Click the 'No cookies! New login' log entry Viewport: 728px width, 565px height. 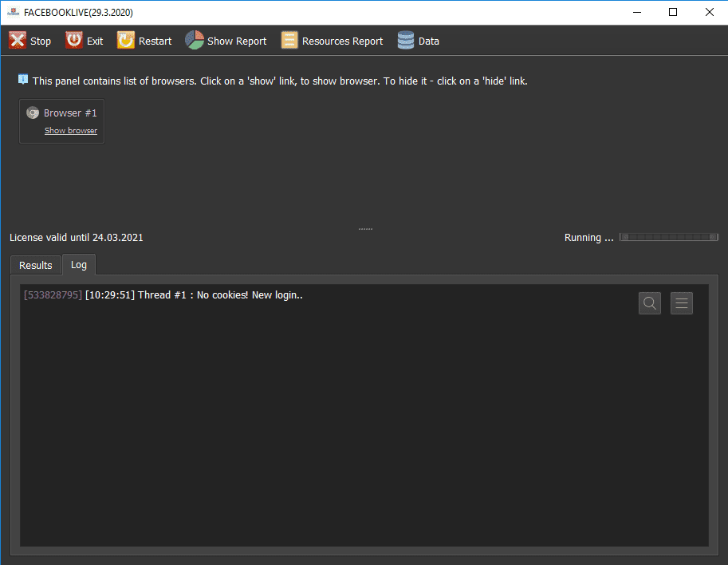[220, 295]
